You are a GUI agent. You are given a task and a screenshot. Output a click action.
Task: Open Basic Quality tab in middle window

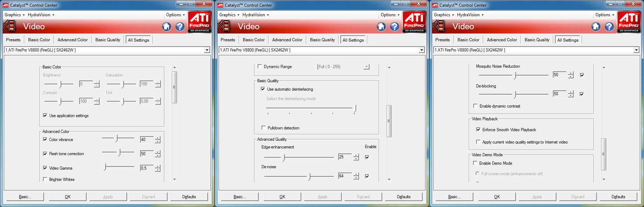click(322, 40)
